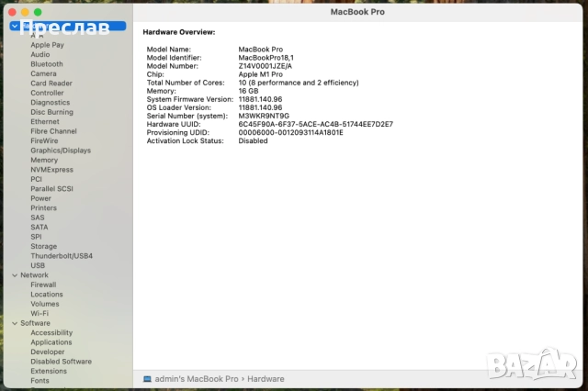588x391 pixels.
Task: Click the serial number M3WKR9NT9G
Action: [x=264, y=116]
